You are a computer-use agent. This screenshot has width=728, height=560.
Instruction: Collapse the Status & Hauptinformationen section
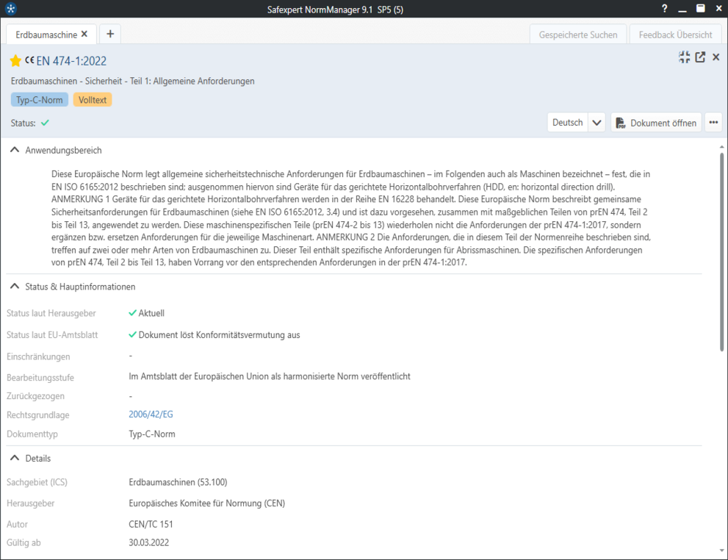(x=15, y=287)
